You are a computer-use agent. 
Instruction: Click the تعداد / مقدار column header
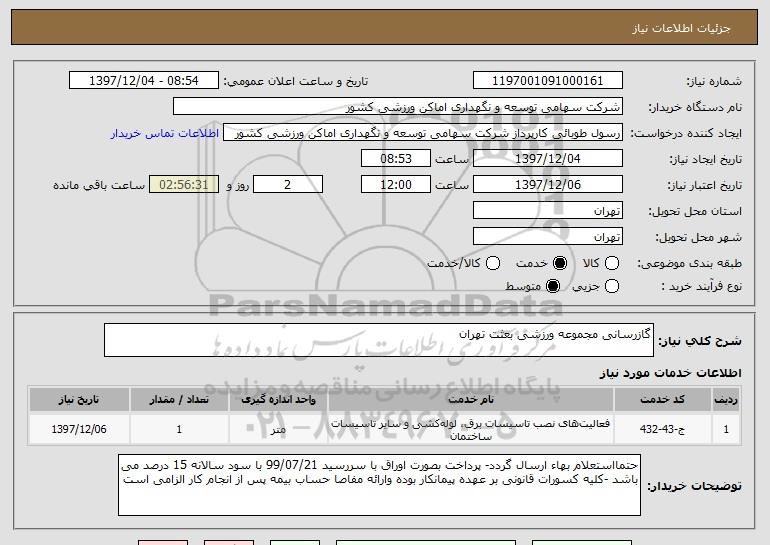pyautogui.click(x=179, y=400)
